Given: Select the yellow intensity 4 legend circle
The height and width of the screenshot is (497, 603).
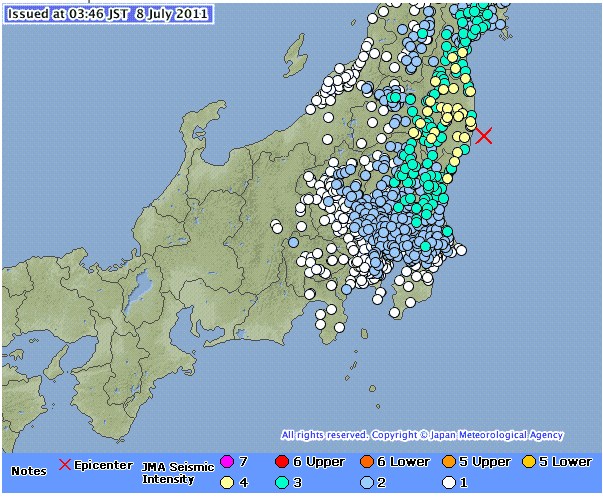Looking at the screenshot, I should (x=226, y=480).
